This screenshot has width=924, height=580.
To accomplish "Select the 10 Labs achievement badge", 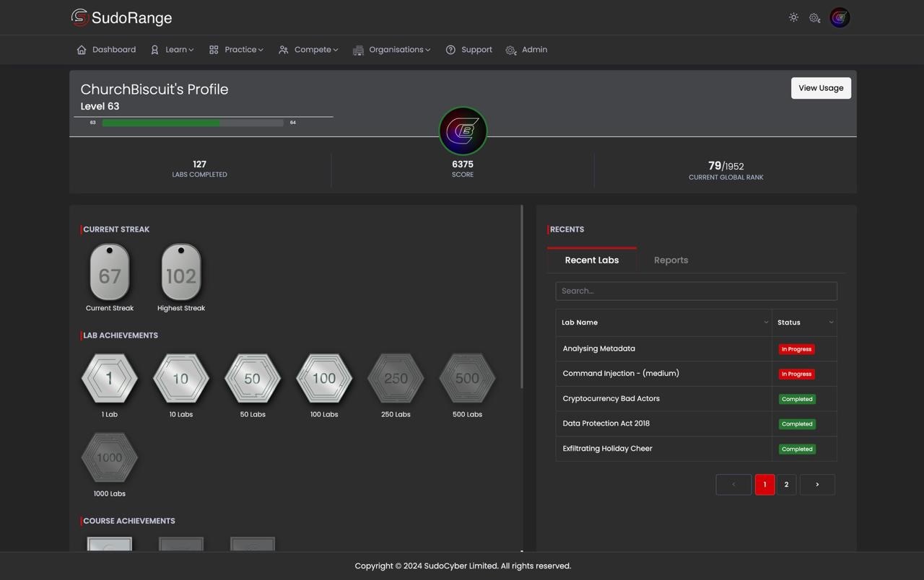I will 181,378.
